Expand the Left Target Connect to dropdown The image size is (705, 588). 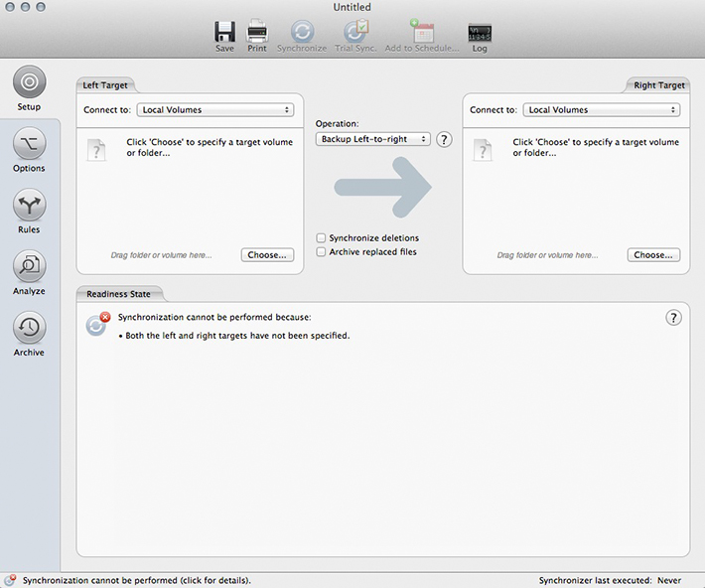tap(216, 110)
